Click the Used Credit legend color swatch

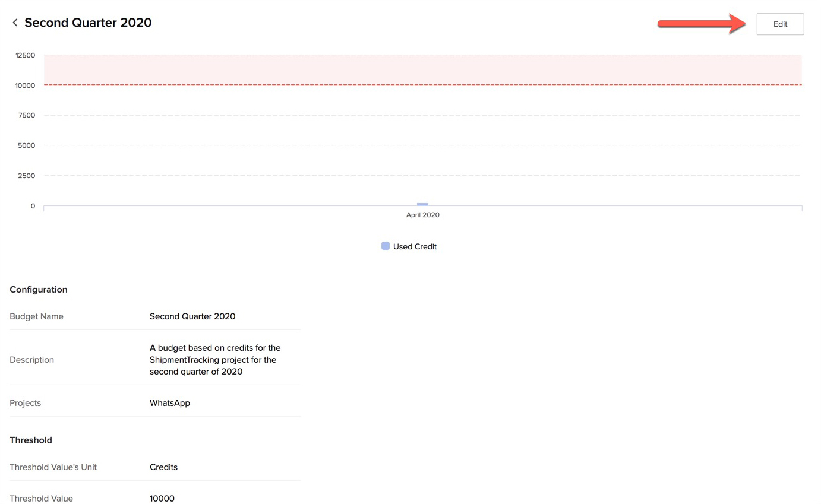384,245
